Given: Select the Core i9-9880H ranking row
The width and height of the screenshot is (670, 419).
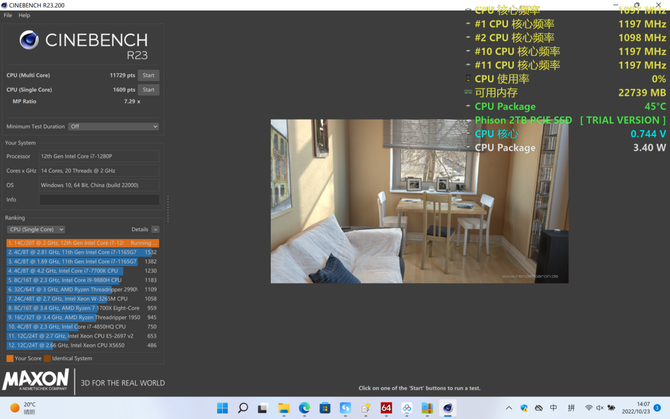Looking at the screenshot, I should tap(82, 280).
